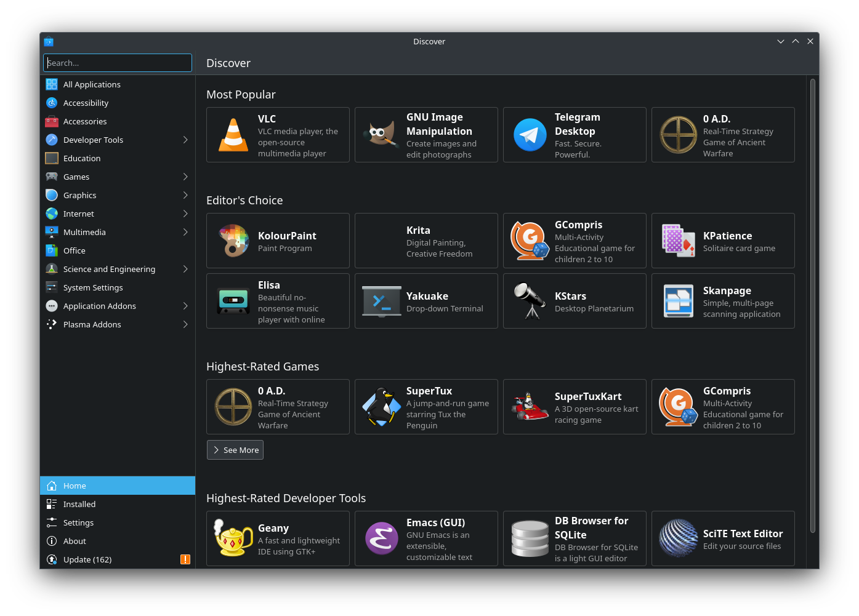Image resolution: width=859 pixels, height=616 pixels.
Task: Click the Emacs purple icon
Action: click(x=382, y=538)
